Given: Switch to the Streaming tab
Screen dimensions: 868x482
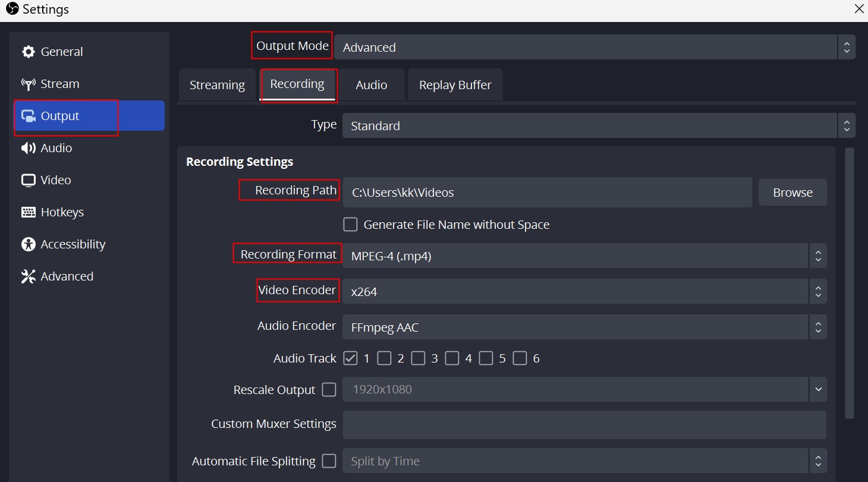Looking at the screenshot, I should tap(217, 85).
